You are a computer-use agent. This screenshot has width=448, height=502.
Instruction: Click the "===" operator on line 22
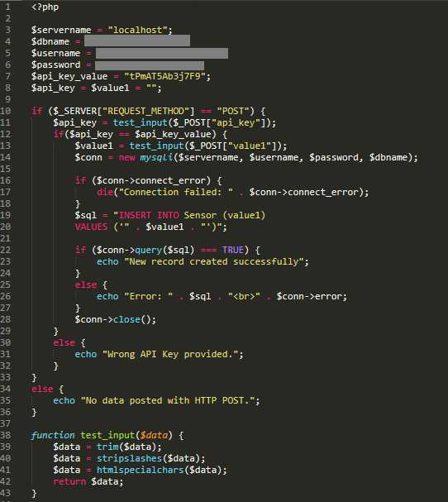click(208, 250)
